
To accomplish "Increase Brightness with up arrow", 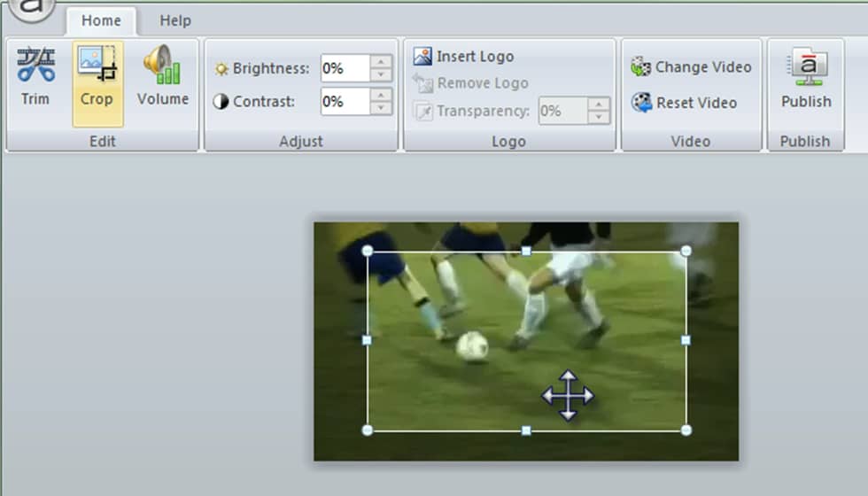I will pyautogui.click(x=381, y=61).
